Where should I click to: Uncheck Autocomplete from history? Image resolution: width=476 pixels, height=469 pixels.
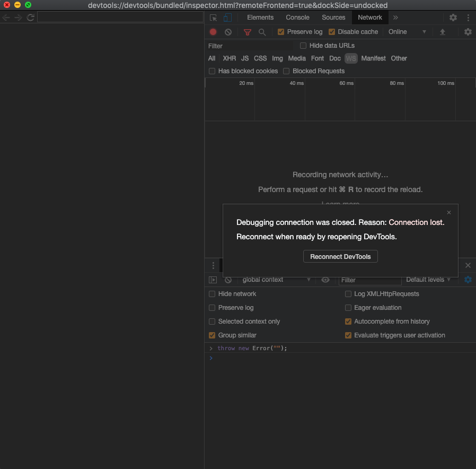[x=348, y=322]
